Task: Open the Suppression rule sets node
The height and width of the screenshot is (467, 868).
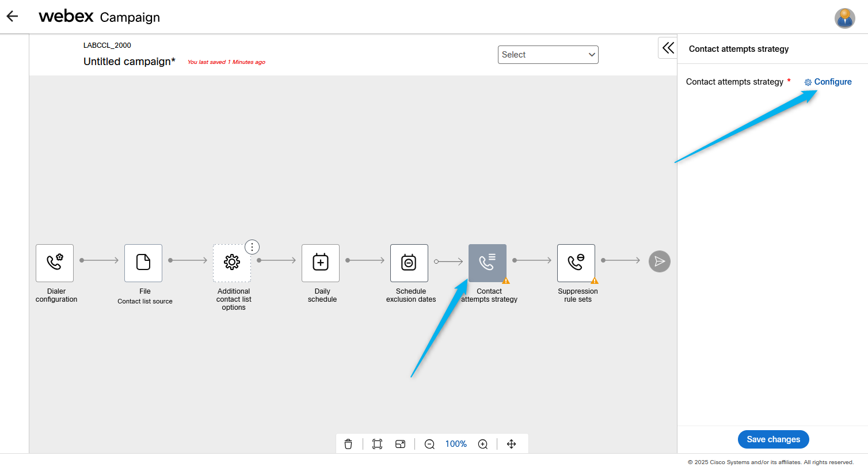Action: pos(576,263)
